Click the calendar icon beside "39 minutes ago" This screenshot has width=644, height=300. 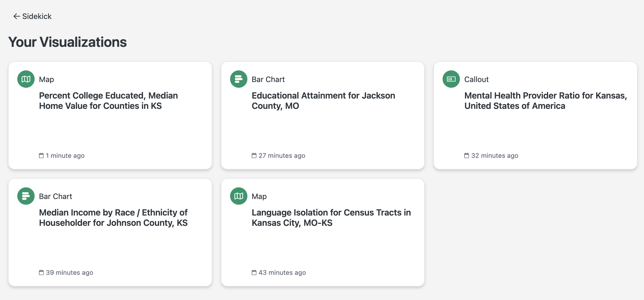41,272
